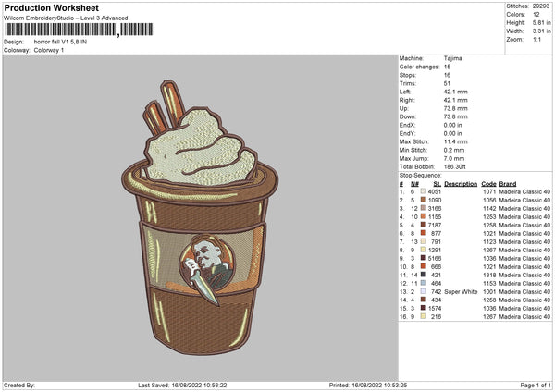
Task: Select the Trims value 51
Action: (x=447, y=83)
